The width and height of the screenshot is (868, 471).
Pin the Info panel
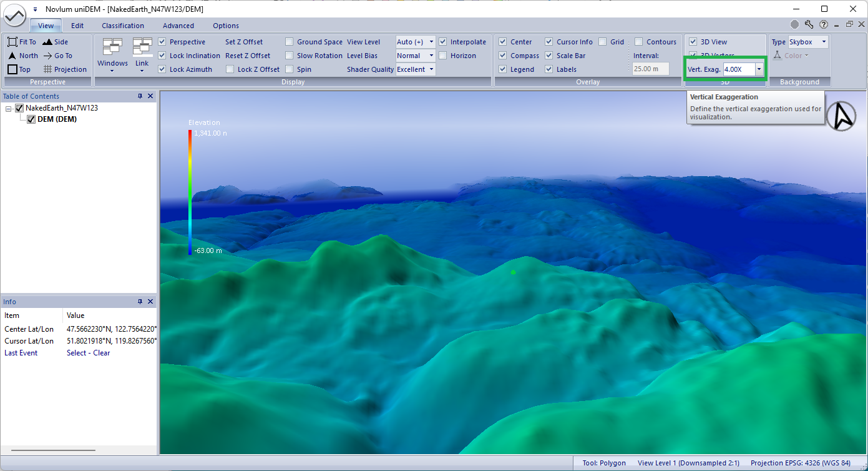click(140, 302)
